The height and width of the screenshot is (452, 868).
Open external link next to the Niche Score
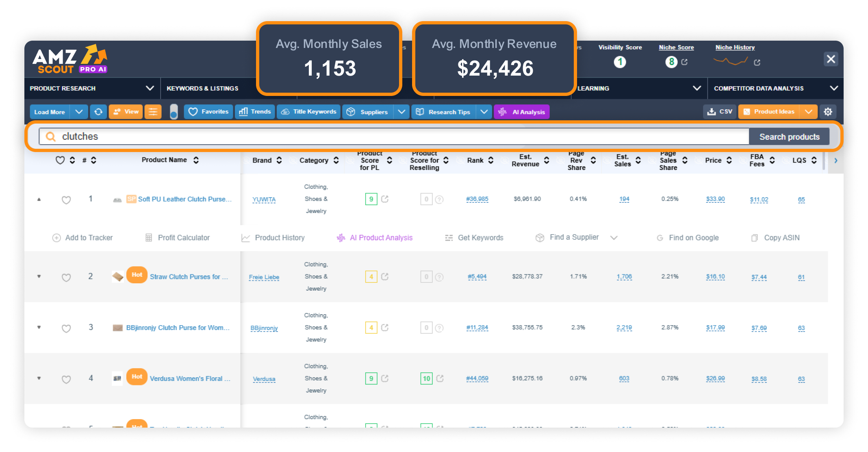click(685, 62)
